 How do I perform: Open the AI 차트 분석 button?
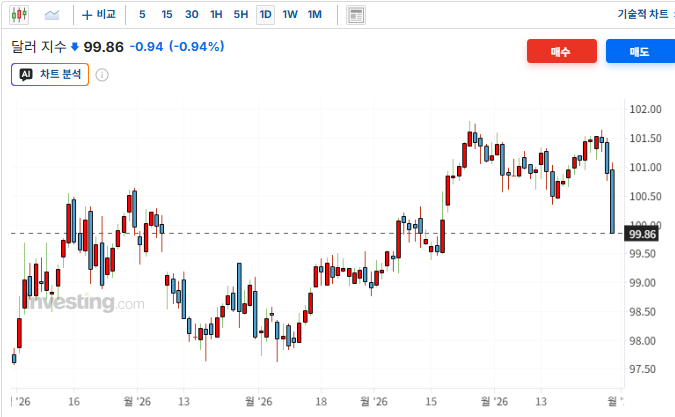50,74
